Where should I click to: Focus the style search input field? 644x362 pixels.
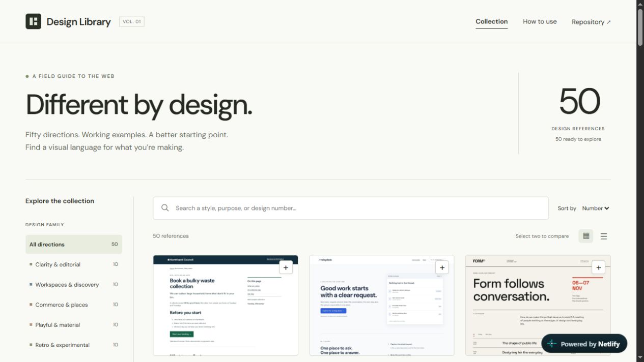[351, 208]
